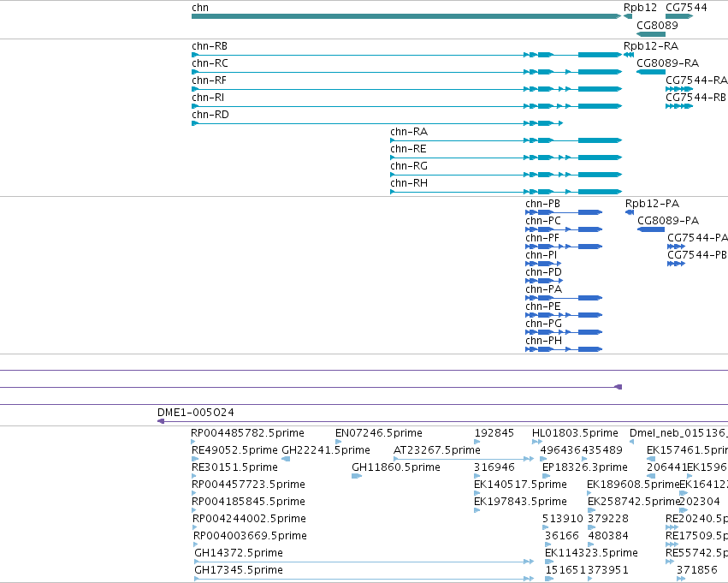
Task: Click the 316946 EST label
Action: pos(494,467)
